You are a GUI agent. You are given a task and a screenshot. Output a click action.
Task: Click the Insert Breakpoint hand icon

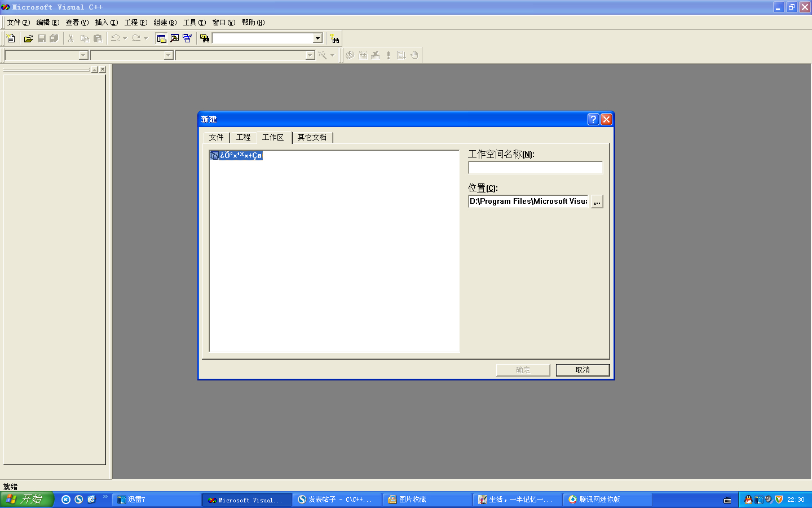(x=414, y=55)
